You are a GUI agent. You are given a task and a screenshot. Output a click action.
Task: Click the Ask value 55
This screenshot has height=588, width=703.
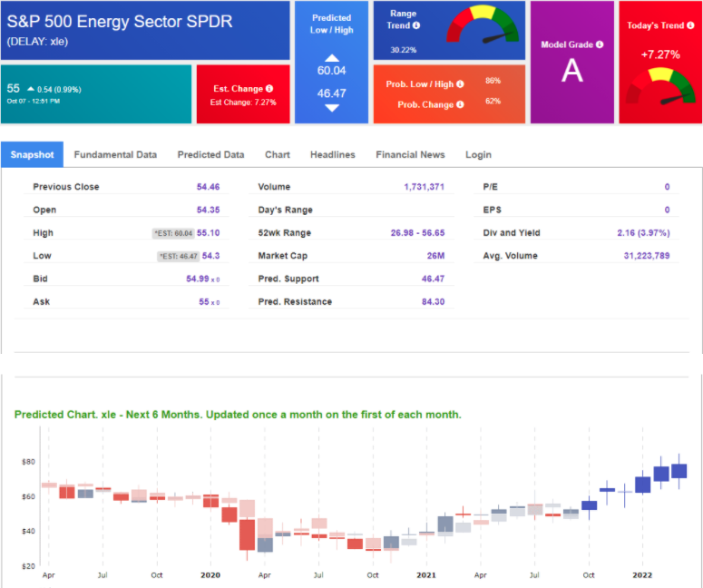point(204,302)
